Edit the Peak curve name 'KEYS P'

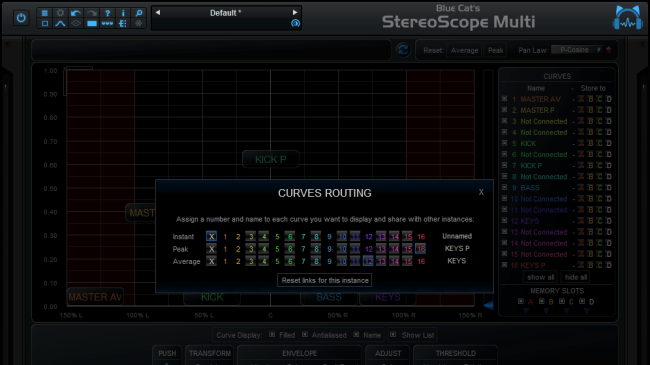coord(457,248)
